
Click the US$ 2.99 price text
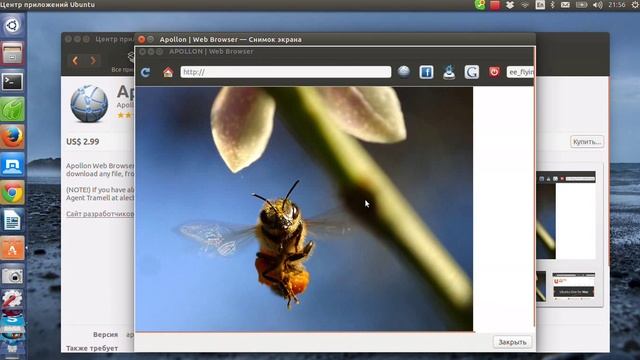[82, 142]
